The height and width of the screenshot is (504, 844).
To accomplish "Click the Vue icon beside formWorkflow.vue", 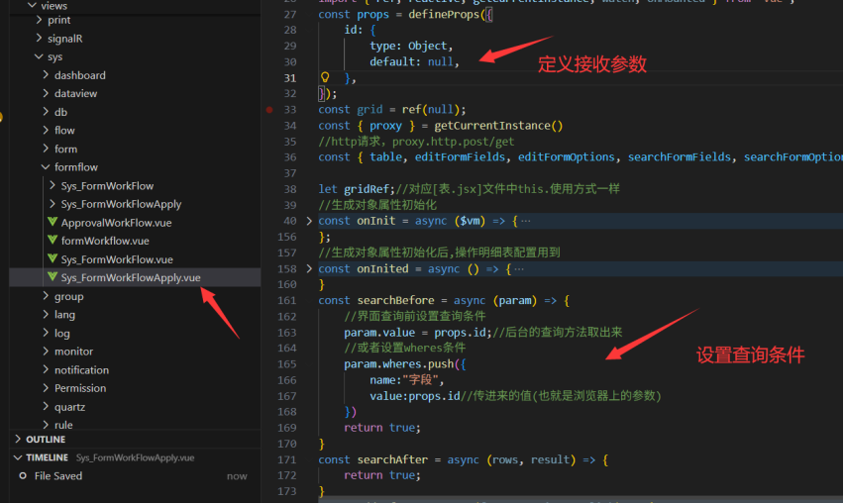I will [x=53, y=241].
